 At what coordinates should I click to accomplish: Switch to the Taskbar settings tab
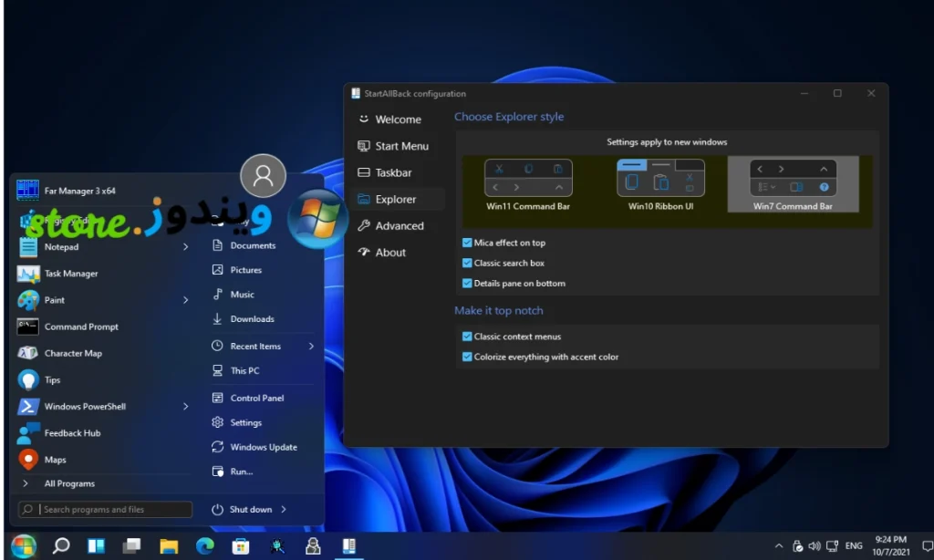[x=393, y=172]
